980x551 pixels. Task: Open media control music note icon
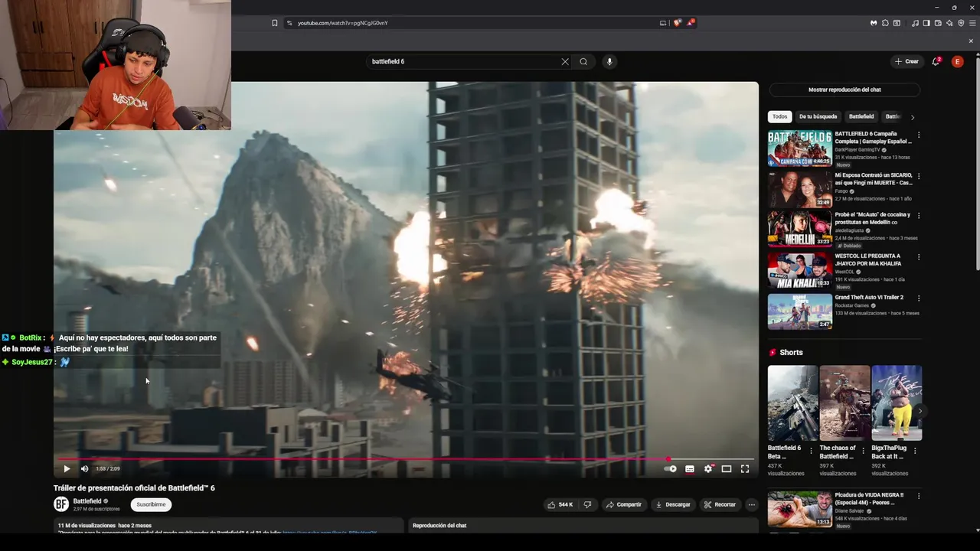pos(915,23)
